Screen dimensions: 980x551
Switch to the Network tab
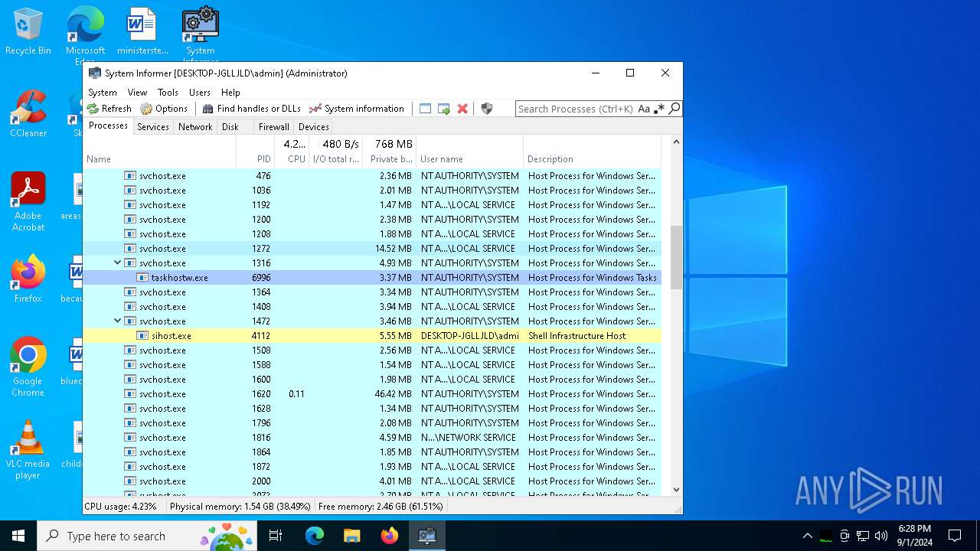195,127
